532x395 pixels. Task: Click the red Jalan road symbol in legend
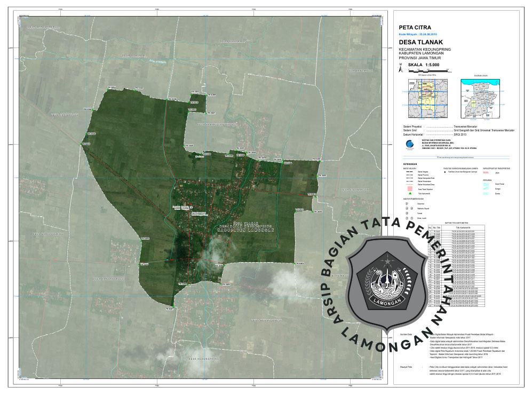(486, 172)
